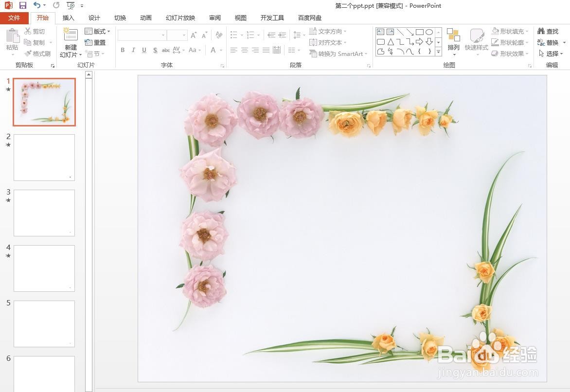Align text right in paragraph group
The image size is (570, 392).
(255, 50)
